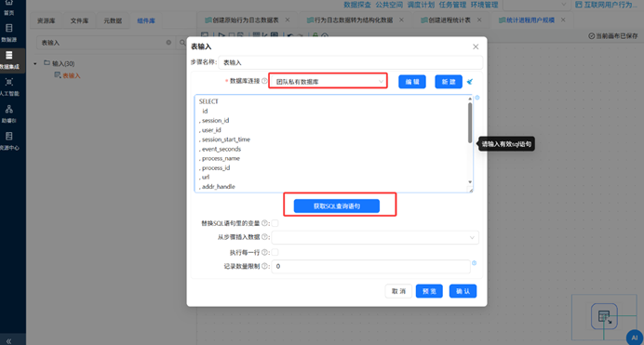Open the 互联网用户行为 project link

pos(606,5)
